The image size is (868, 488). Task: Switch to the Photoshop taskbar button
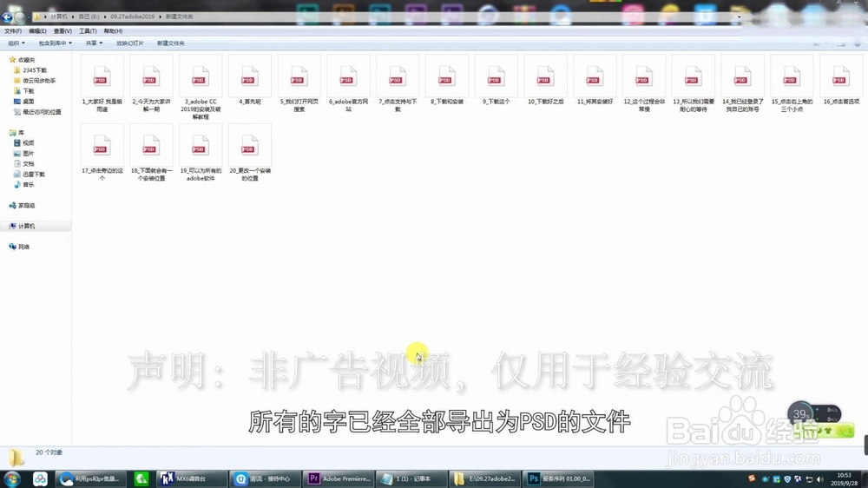click(x=558, y=478)
